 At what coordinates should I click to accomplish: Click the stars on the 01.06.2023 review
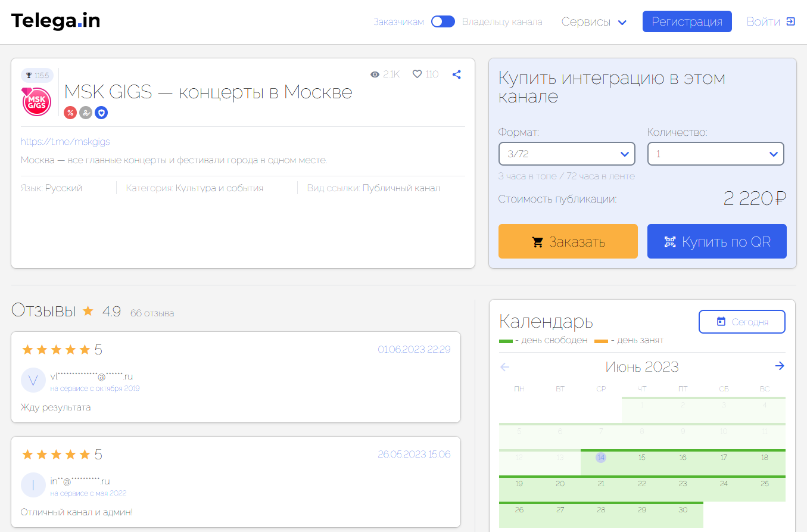[x=56, y=350]
